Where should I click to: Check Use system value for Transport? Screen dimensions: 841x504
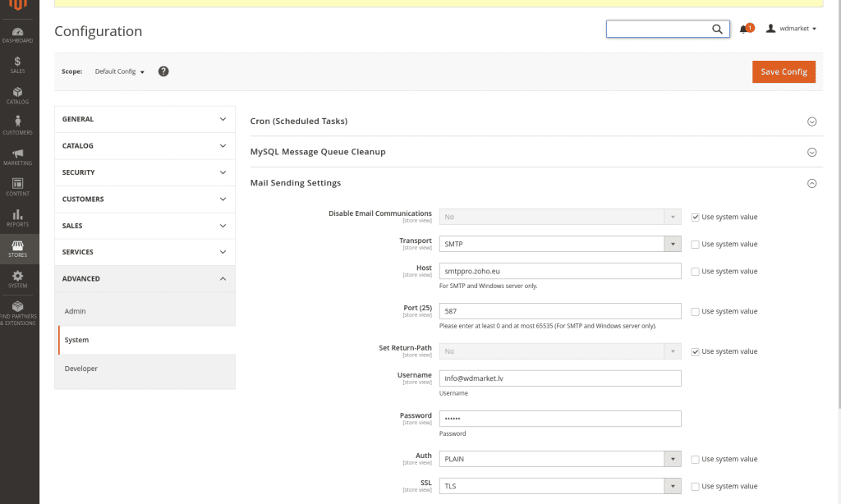pyautogui.click(x=695, y=244)
